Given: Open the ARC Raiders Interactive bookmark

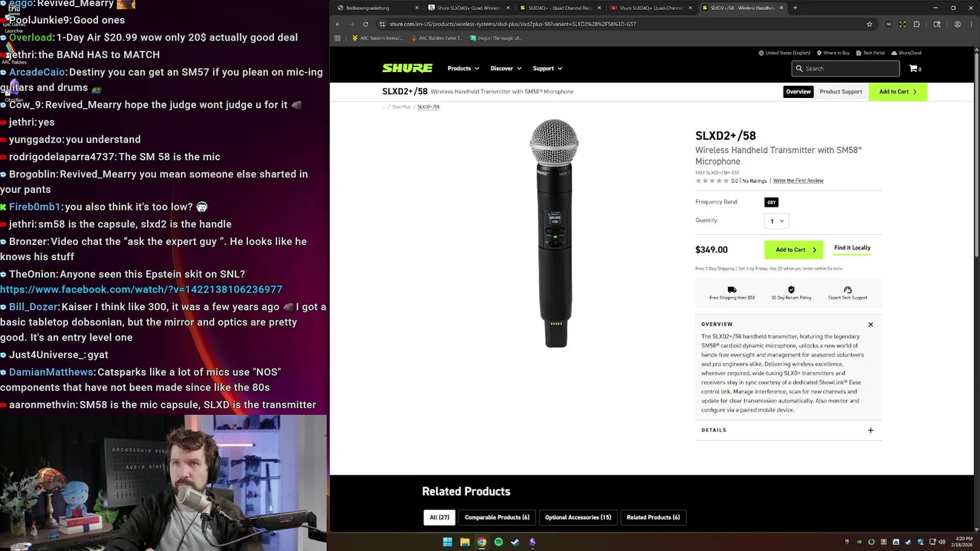Looking at the screenshot, I should coord(377,37).
